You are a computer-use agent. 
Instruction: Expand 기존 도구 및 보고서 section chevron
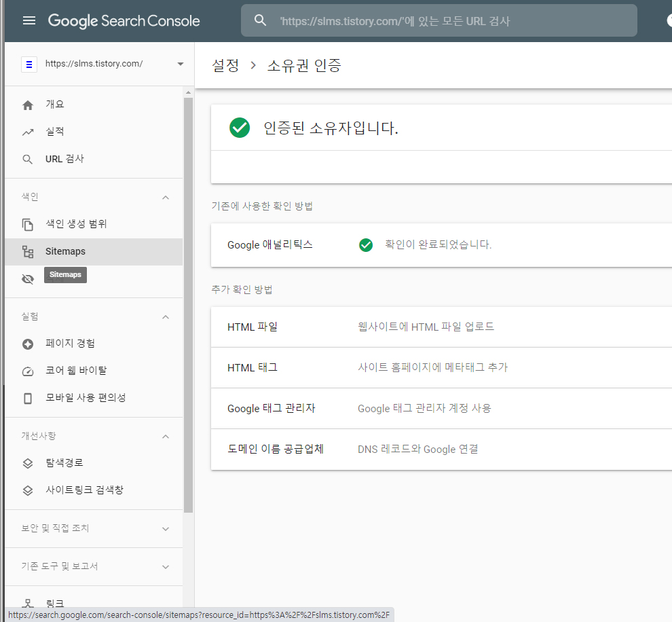coord(166,567)
